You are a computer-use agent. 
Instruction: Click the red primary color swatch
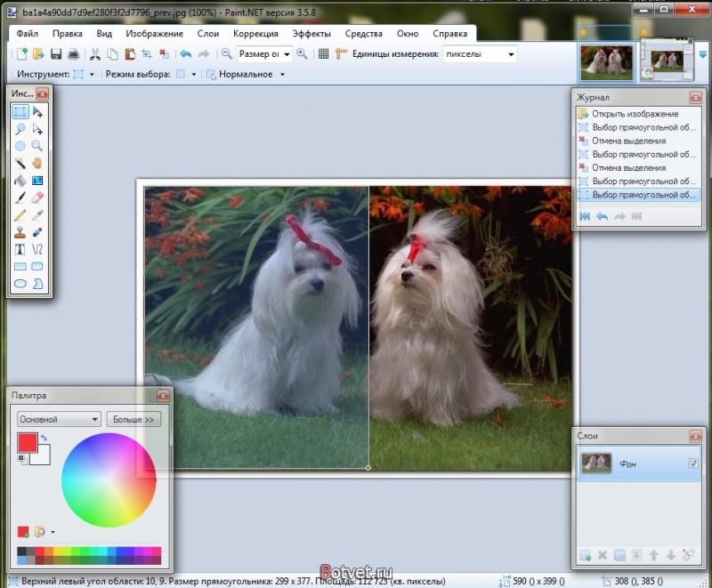pos(28,442)
